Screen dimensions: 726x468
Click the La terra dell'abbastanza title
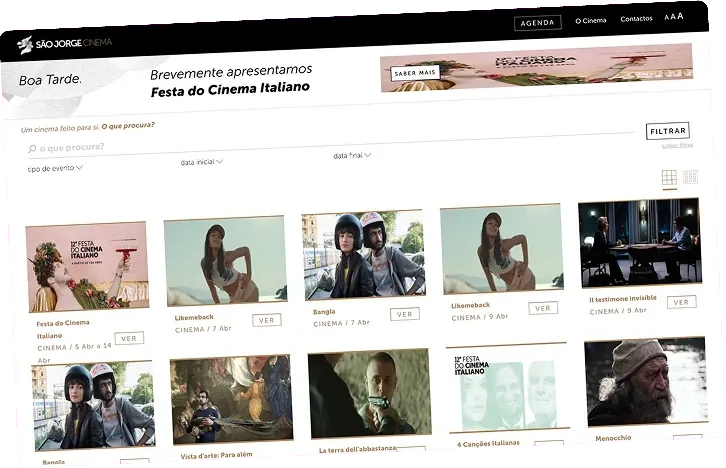click(x=357, y=449)
